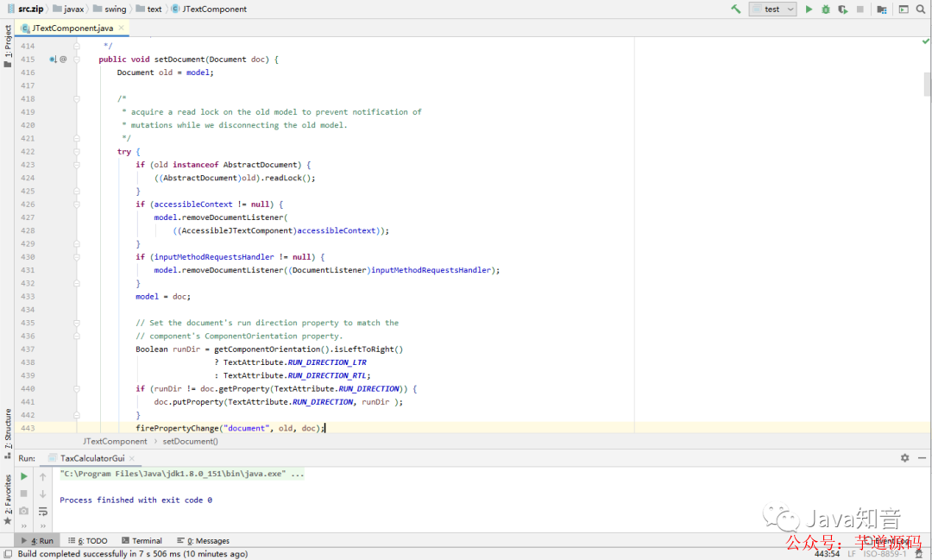The height and width of the screenshot is (560, 932).
Task: Hide the Run tool window via minimize dash
Action: pos(922,457)
